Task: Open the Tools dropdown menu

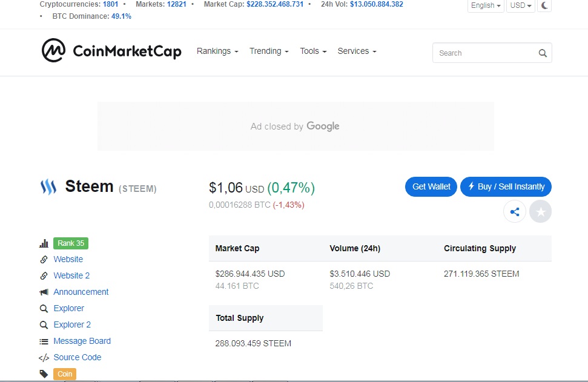Action: click(x=313, y=51)
